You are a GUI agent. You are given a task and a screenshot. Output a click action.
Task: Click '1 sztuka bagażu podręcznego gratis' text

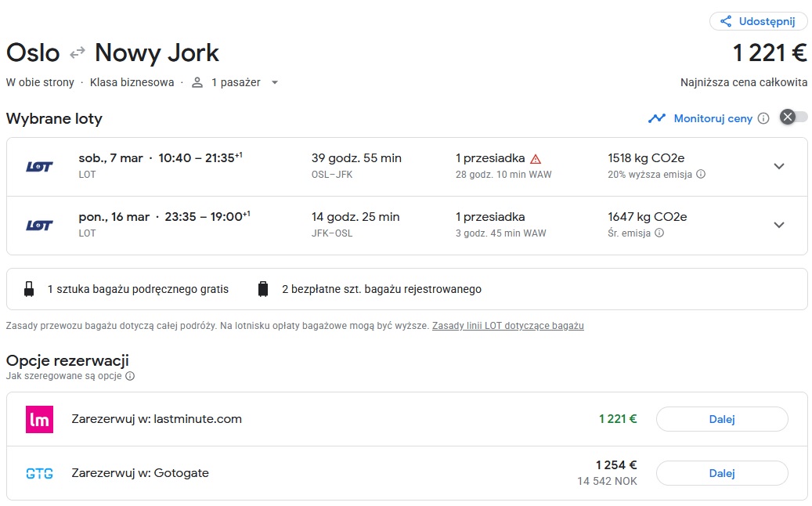[x=138, y=289]
